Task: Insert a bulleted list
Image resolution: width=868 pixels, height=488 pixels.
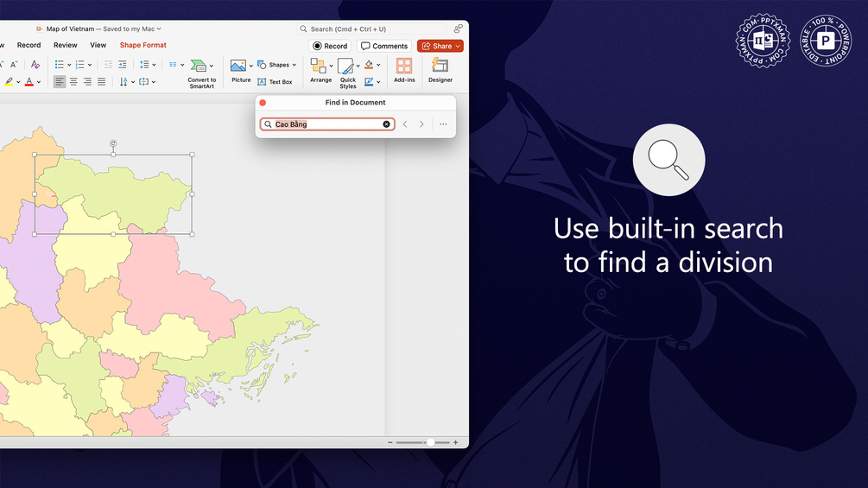Action: (60, 65)
